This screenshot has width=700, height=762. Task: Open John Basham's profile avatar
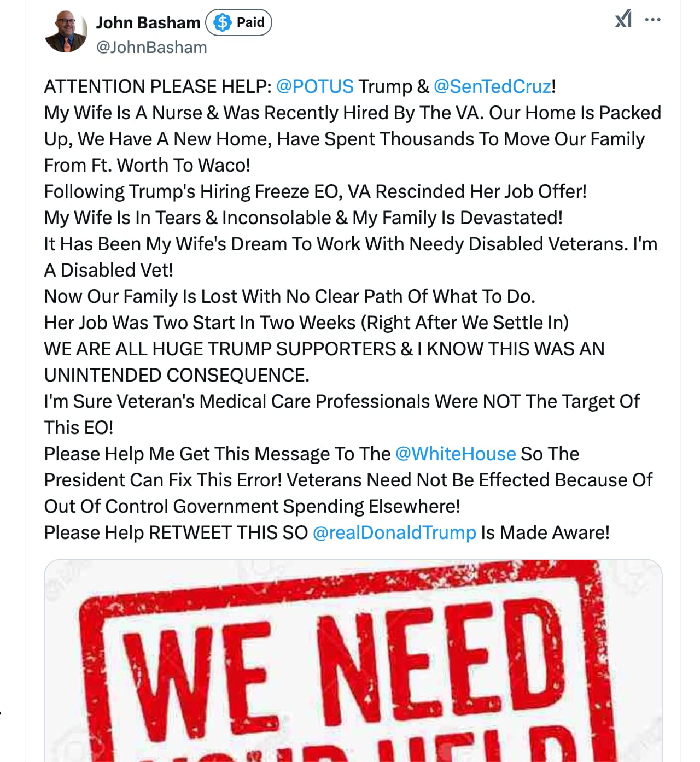[66, 32]
